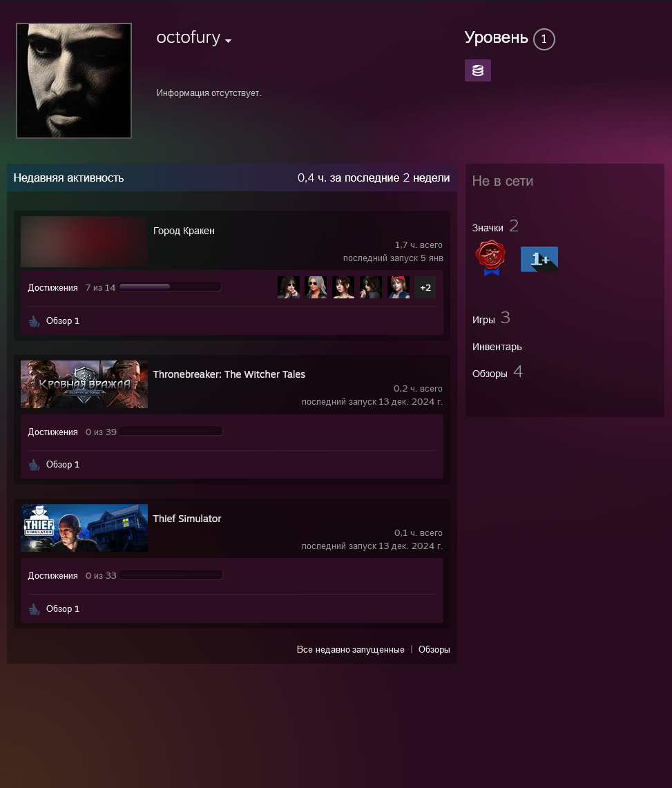This screenshot has width=672, height=788.
Task: Open Все недавно запущенные link
Action: pos(350,649)
